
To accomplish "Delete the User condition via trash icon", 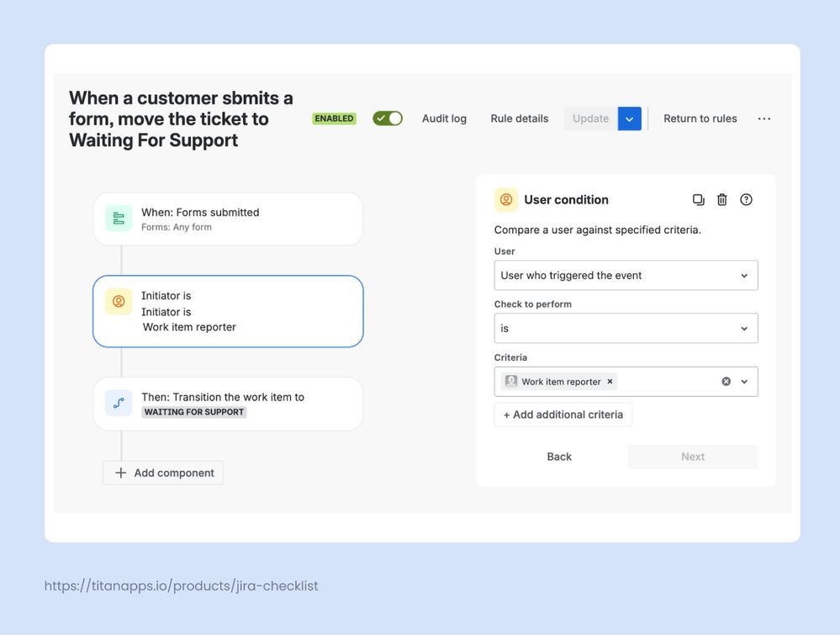I will pos(722,199).
